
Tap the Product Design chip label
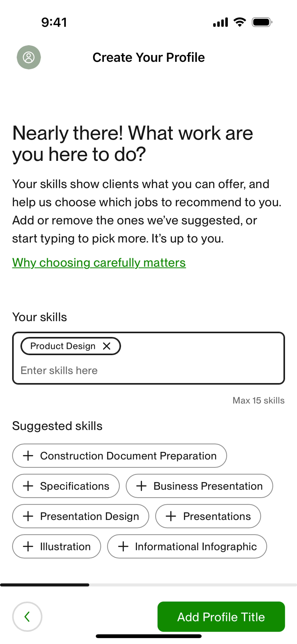coord(63,346)
